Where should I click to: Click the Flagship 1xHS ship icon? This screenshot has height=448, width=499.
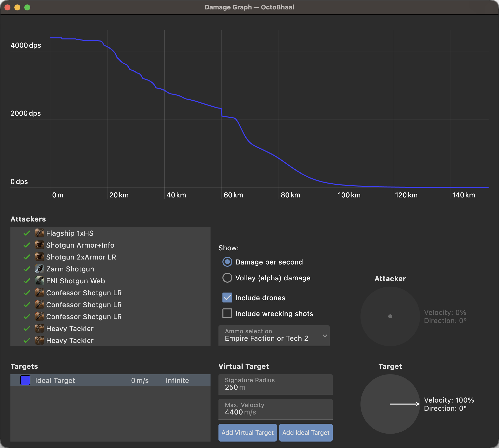[x=39, y=233]
